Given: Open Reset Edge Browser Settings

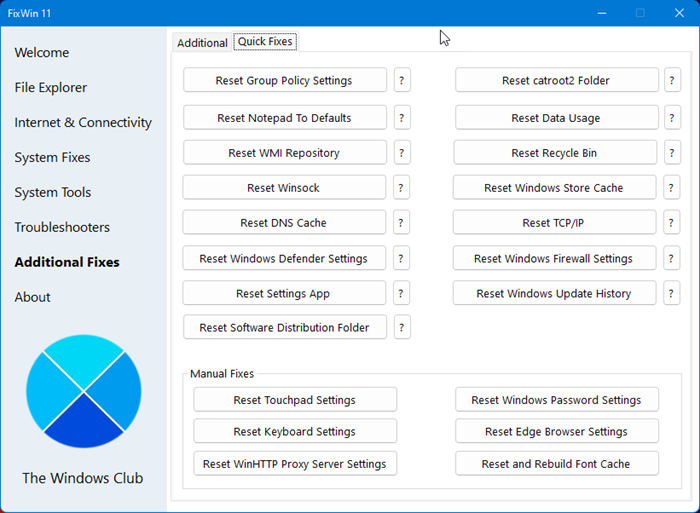Looking at the screenshot, I should click(556, 431).
